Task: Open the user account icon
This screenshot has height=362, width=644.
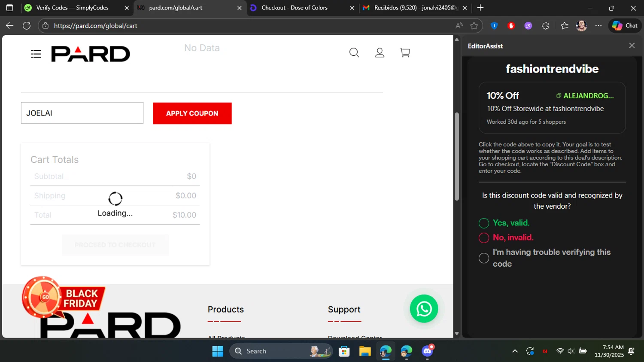Action: pyautogui.click(x=380, y=53)
